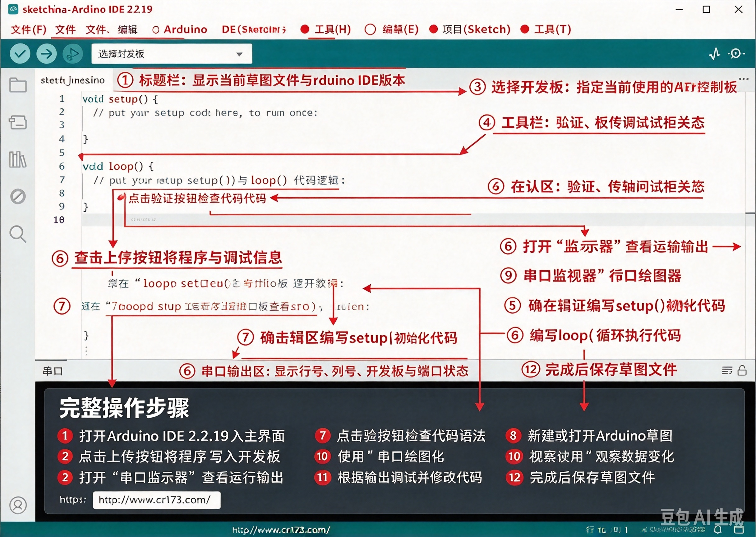Viewport: 756px width, 537px height.
Task: Open the Serial Monitor icon in toolbar
Action: pyautogui.click(x=736, y=53)
